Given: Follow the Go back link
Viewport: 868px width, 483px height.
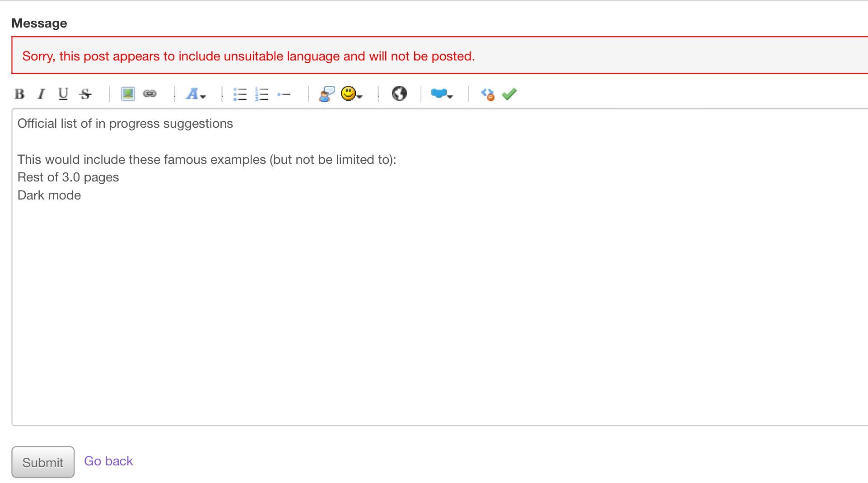Looking at the screenshot, I should coord(108,461).
